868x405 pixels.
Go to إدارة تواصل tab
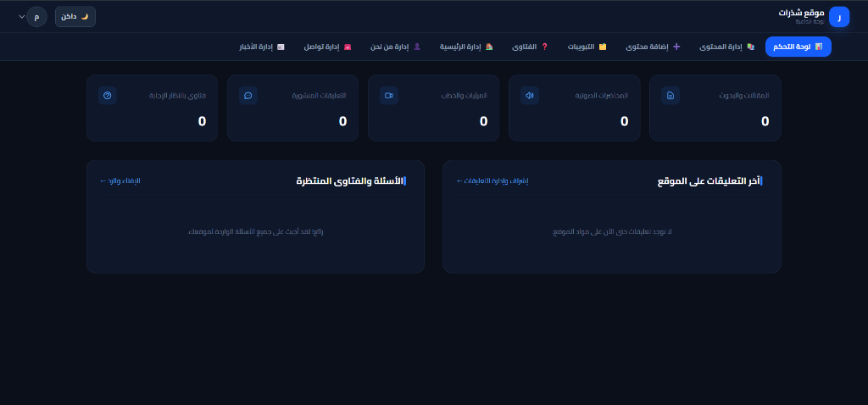pyautogui.click(x=328, y=47)
